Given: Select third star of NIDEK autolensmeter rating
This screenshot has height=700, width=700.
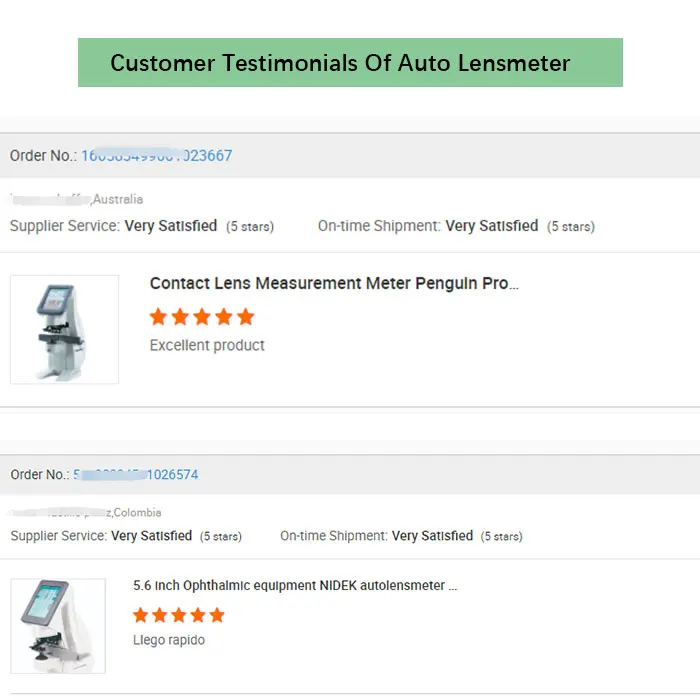Looking at the screenshot, I should pyautogui.click(x=179, y=615).
